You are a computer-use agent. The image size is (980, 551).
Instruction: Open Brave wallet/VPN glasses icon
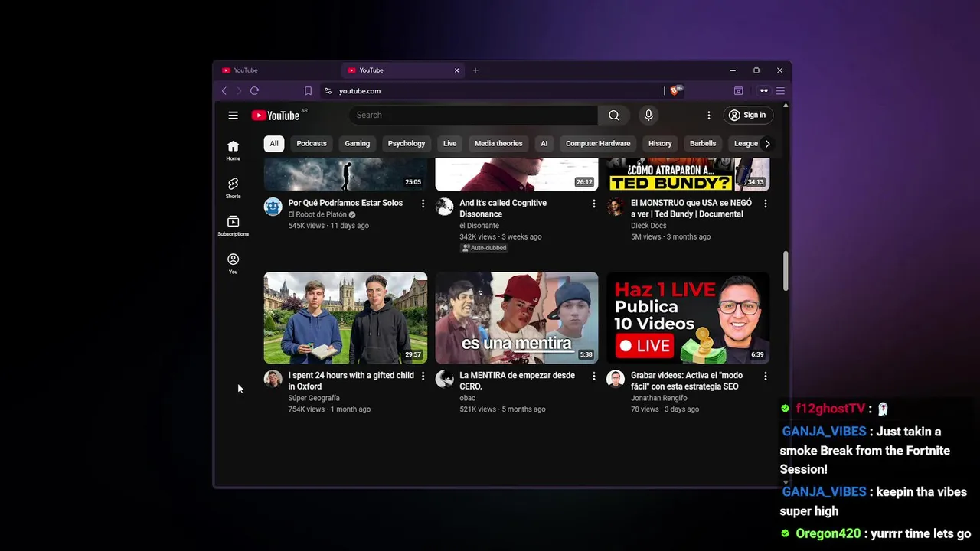763,91
